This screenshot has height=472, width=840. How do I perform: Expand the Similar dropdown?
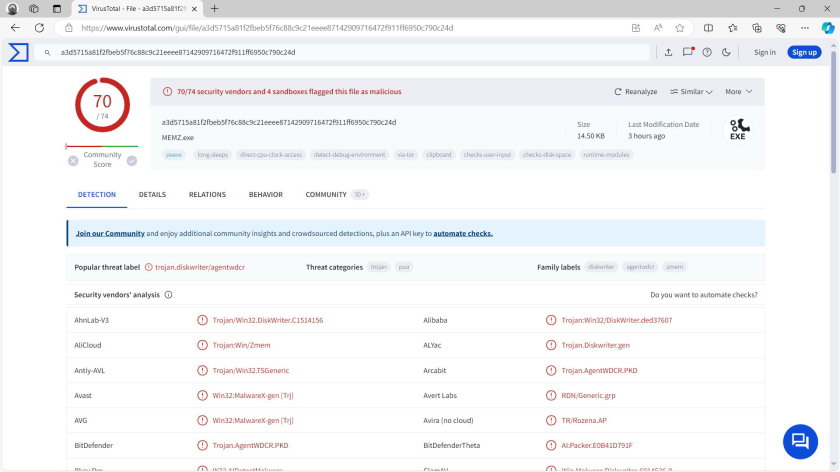tap(691, 92)
